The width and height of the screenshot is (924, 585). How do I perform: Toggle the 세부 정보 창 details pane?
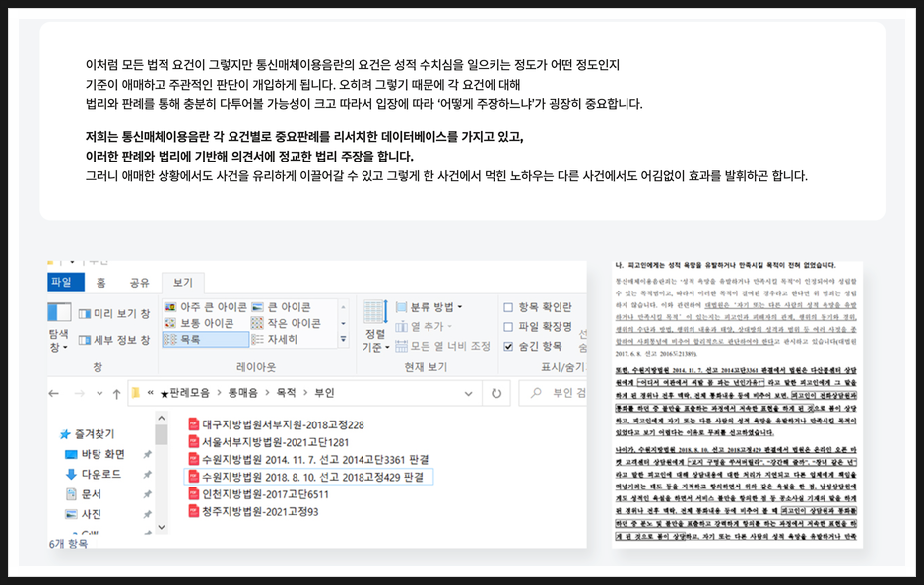[x=114, y=340]
